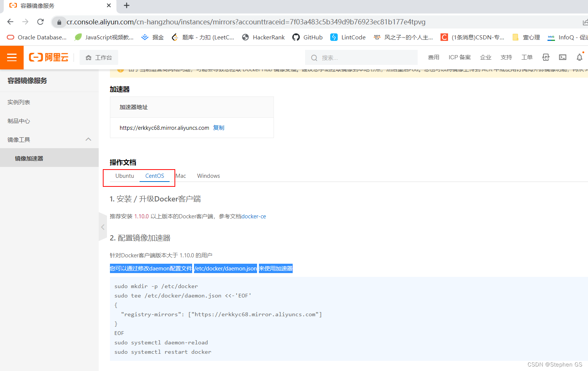Collapse the left sidebar panel arrow
The image size is (588, 371).
click(103, 227)
